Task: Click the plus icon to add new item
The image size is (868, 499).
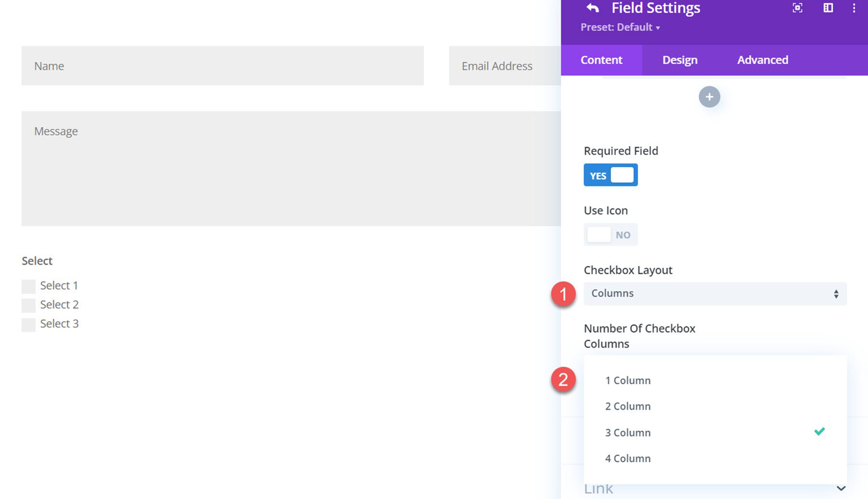Action: click(709, 96)
